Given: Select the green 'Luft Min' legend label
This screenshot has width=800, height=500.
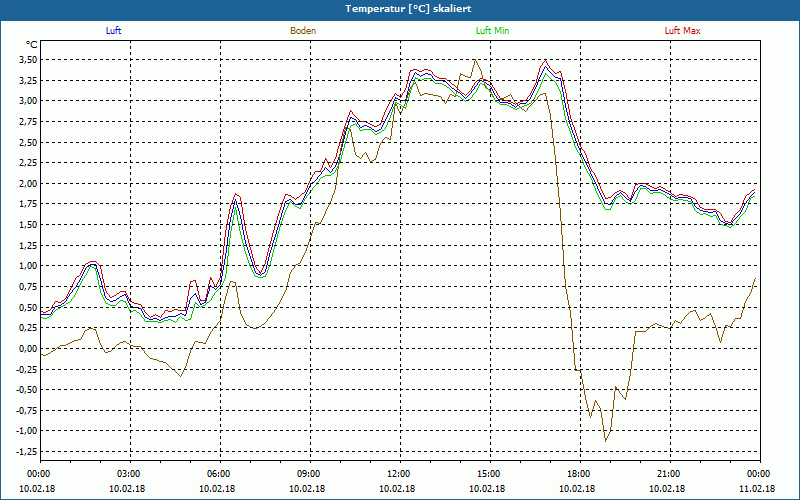Looking at the screenshot, I should click(492, 31).
